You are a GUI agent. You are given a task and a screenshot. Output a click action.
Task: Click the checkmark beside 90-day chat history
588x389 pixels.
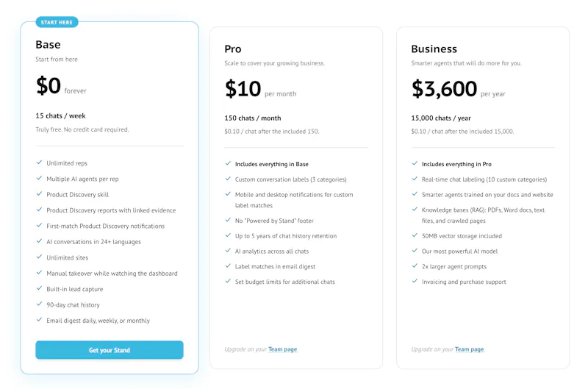[x=39, y=304]
